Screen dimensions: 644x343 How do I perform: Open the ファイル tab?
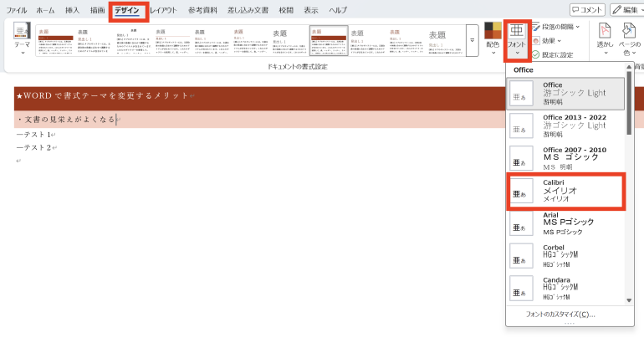tap(17, 10)
